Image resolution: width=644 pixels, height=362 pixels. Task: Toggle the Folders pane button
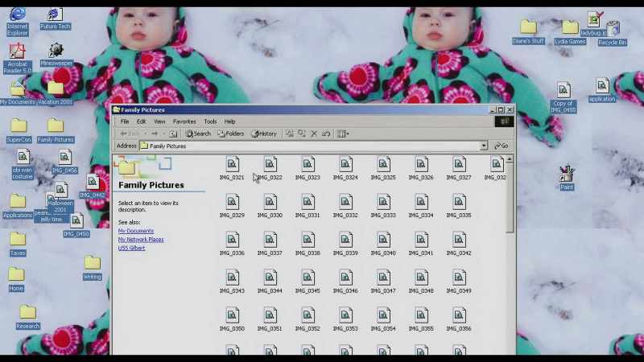(x=231, y=134)
